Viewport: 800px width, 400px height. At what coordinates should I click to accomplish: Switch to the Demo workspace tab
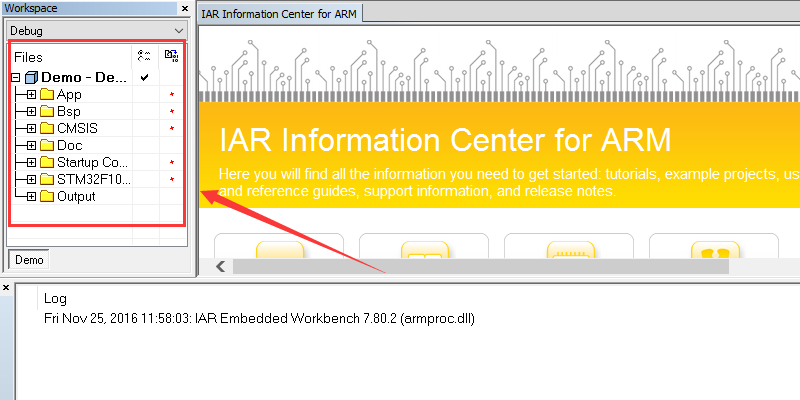29,260
